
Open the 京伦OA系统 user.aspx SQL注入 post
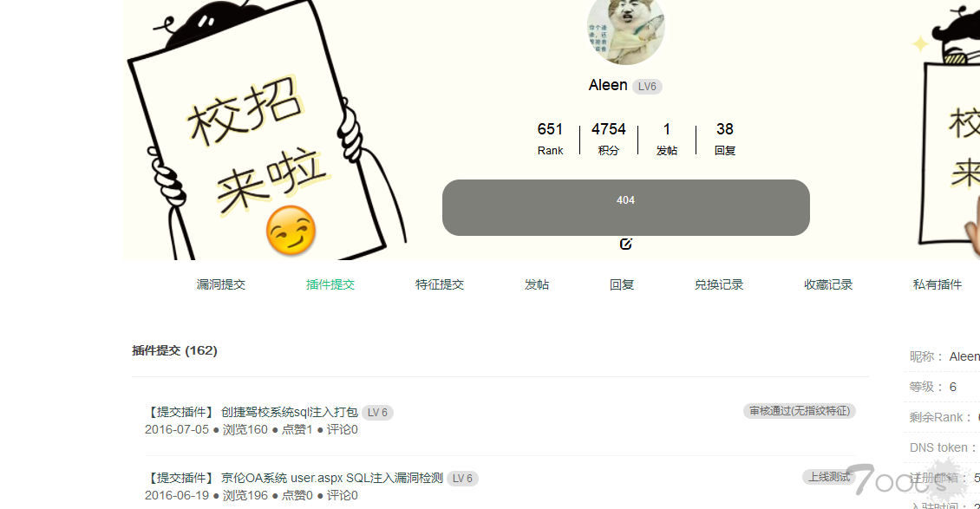(332, 479)
